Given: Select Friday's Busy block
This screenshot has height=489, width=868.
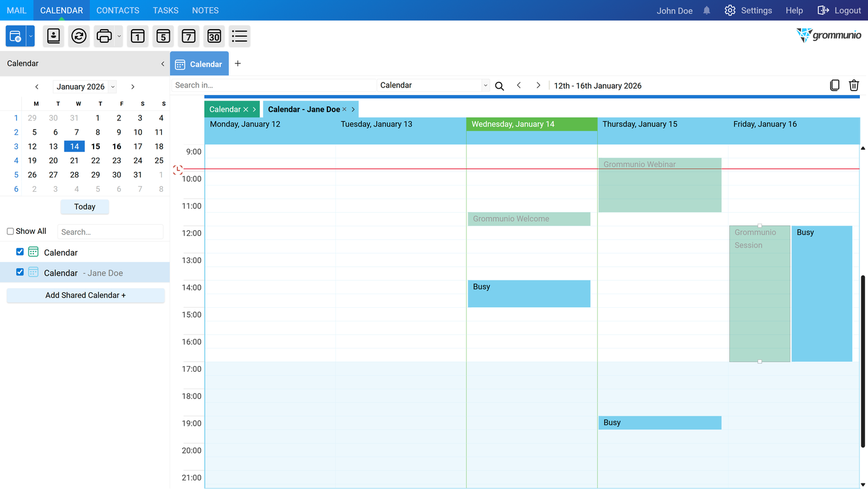Looking at the screenshot, I should [x=822, y=294].
